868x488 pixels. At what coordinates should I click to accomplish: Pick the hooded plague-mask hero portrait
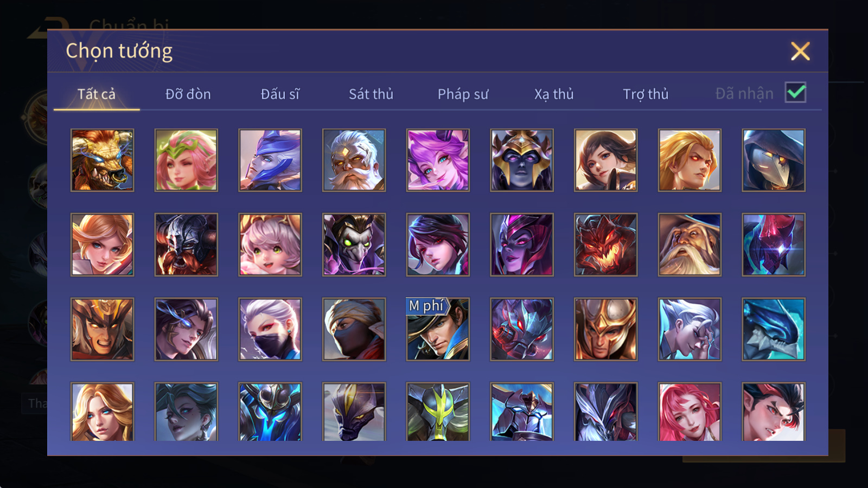(x=774, y=160)
